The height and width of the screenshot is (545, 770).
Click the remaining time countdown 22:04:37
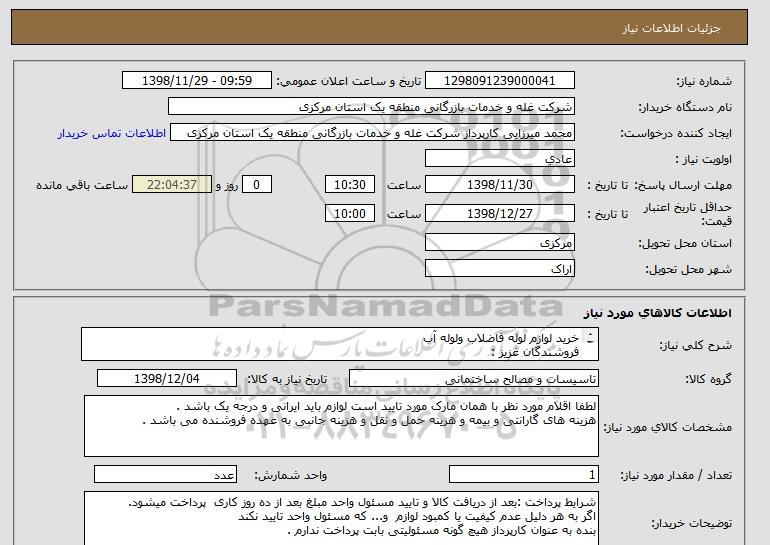click(172, 185)
